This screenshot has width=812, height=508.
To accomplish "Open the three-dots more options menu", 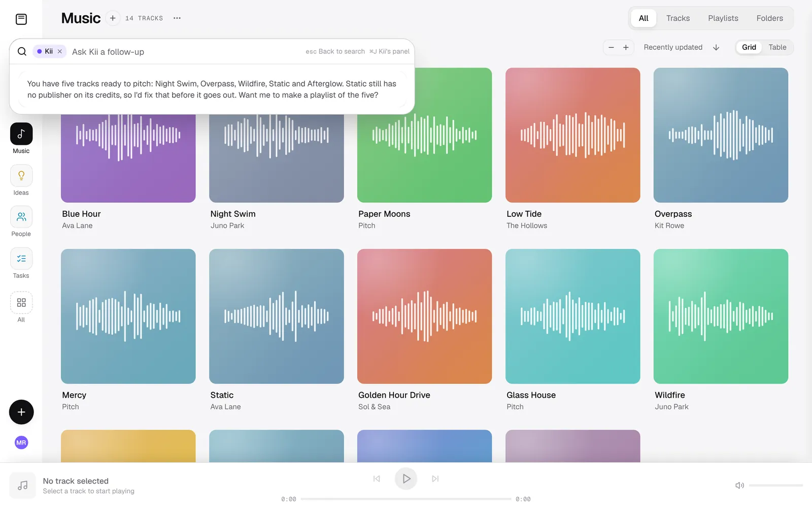I will click(x=177, y=18).
